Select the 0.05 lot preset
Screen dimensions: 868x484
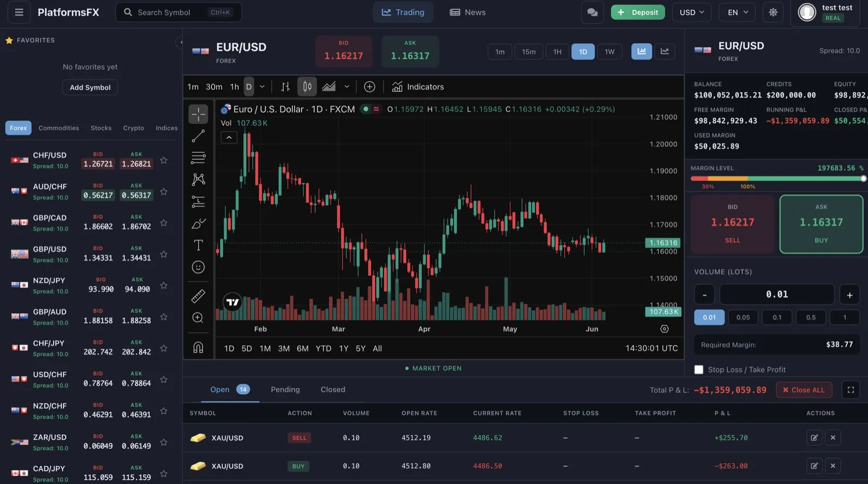click(x=743, y=318)
